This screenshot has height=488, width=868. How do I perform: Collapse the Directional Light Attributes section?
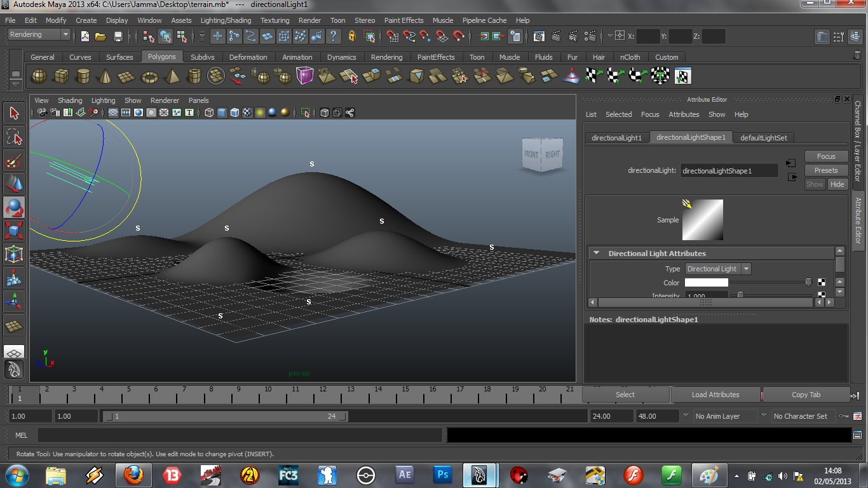pyautogui.click(x=596, y=252)
